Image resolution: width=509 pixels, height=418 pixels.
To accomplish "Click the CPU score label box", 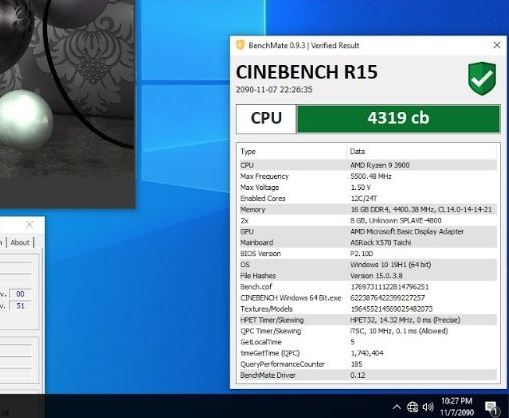I will (266, 118).
